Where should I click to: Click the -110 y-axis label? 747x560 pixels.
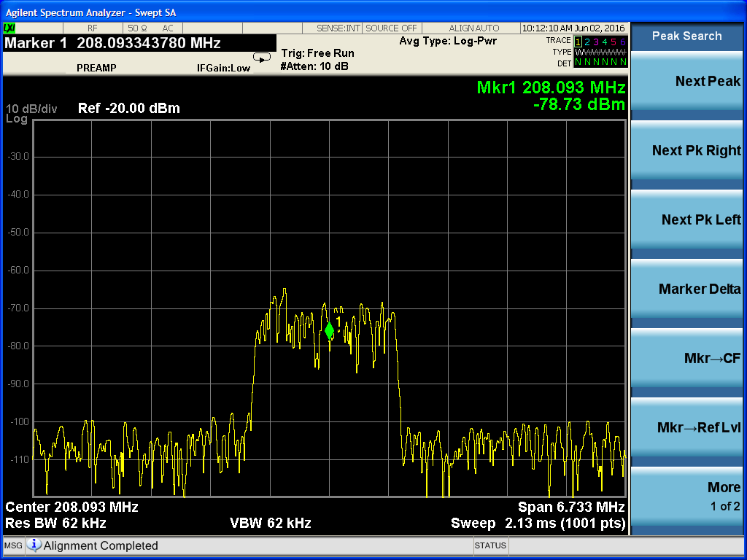coord(20,459)
